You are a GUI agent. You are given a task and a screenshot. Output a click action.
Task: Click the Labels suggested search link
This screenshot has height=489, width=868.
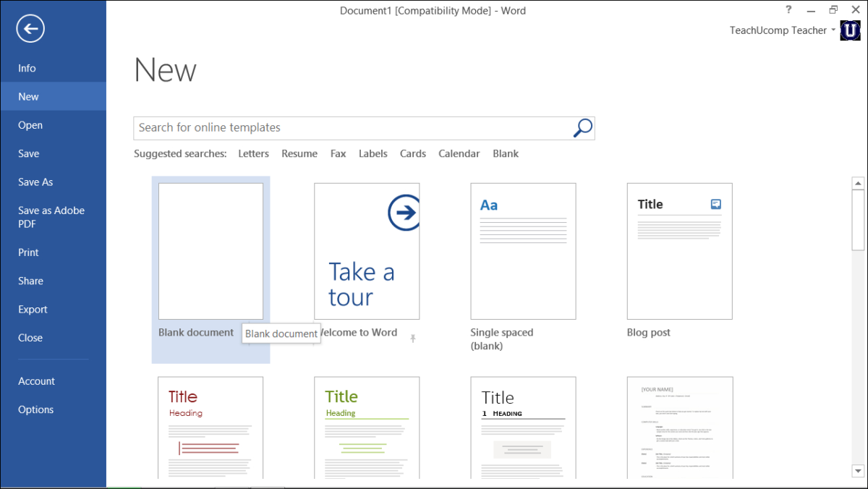(373, 153)
